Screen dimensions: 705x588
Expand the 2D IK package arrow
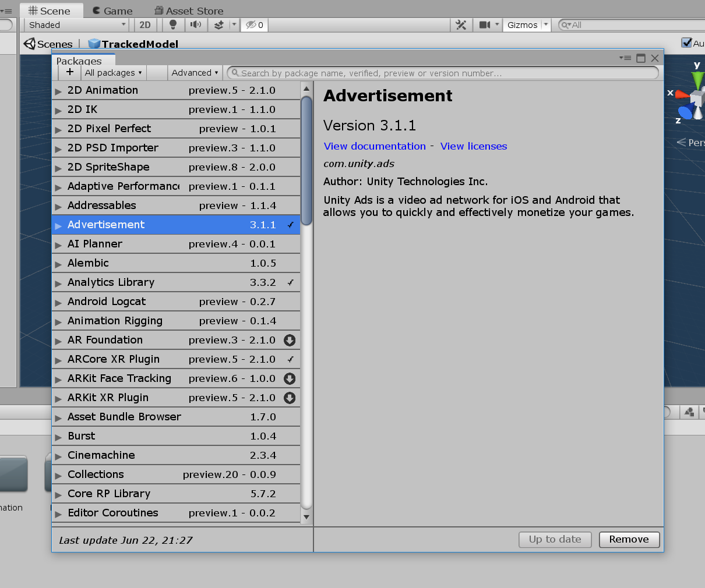58,110
